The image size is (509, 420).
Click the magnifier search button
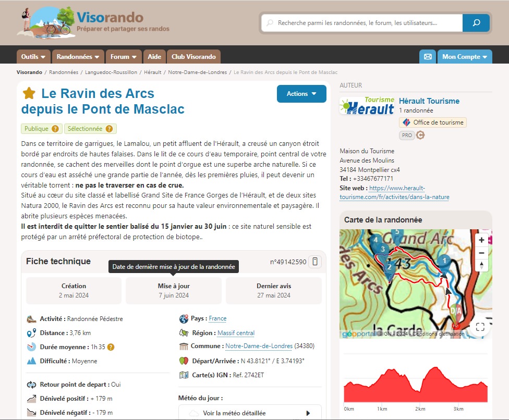pos(476,23)
